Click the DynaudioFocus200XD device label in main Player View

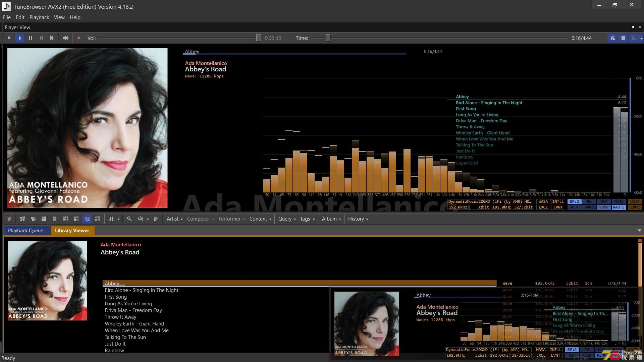tap(490, 202)
